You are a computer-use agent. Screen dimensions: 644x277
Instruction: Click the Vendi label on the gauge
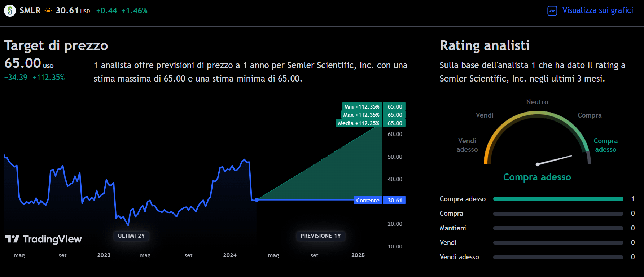(485, 115)
